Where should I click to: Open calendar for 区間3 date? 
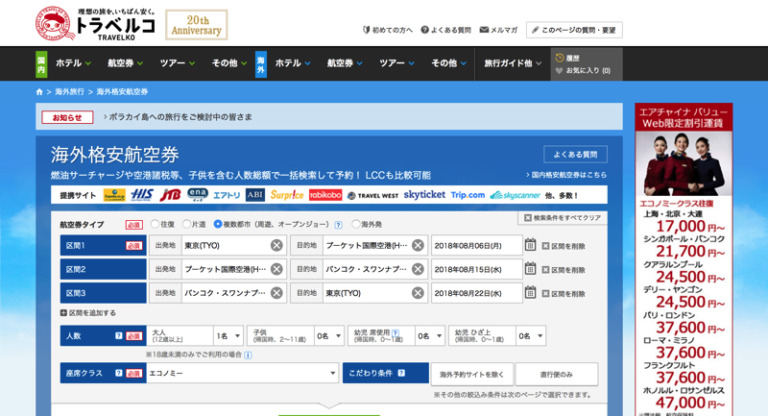tap(530, 293)
